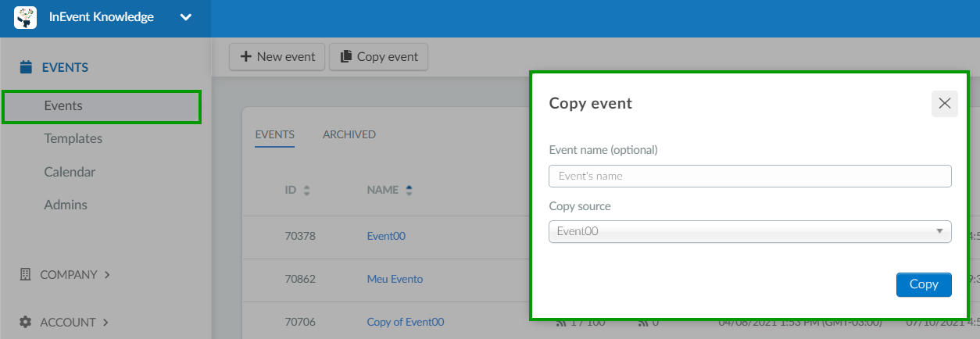
Task: Open the Meu Evento event link
Action: click(x=395, y=279)
